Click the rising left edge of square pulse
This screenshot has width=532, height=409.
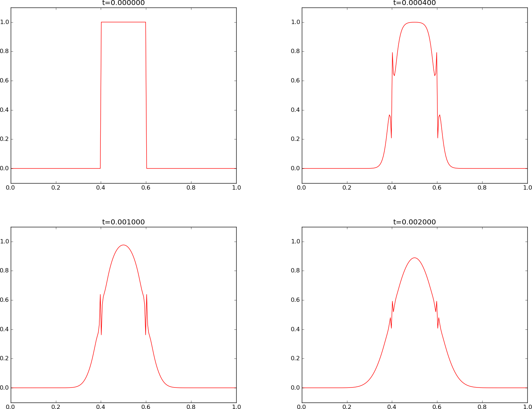(x=101, y=95)
